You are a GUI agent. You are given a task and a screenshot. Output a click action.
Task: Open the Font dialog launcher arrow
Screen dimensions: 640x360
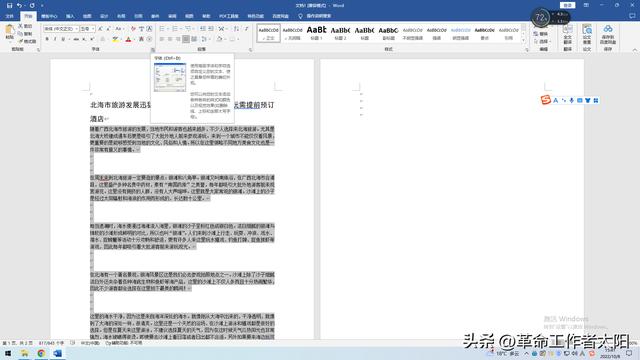click(153, 50)
